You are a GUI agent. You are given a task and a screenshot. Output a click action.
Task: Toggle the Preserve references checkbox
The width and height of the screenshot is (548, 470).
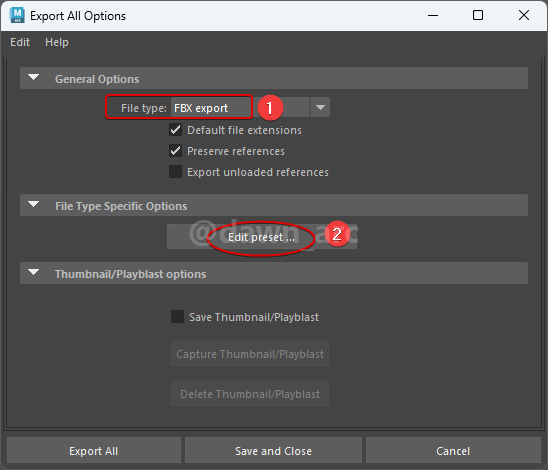point(175,151)
